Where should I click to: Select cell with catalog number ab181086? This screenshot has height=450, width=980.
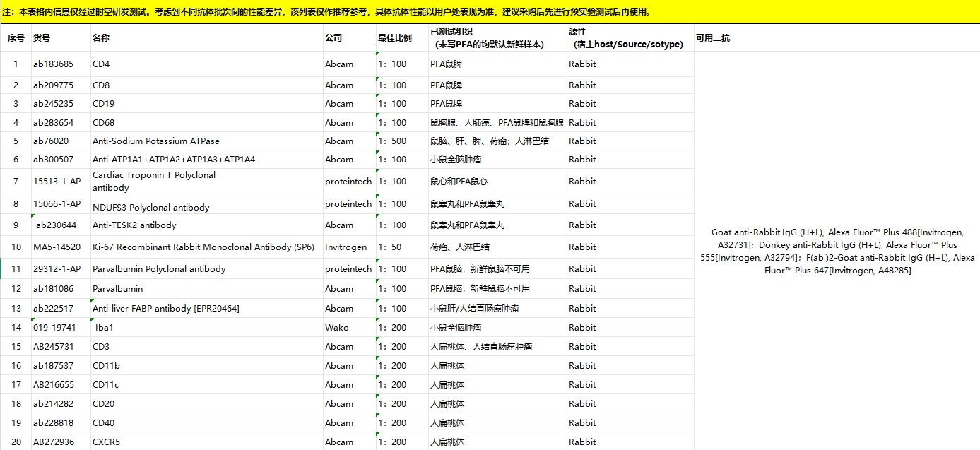[61, 288]
